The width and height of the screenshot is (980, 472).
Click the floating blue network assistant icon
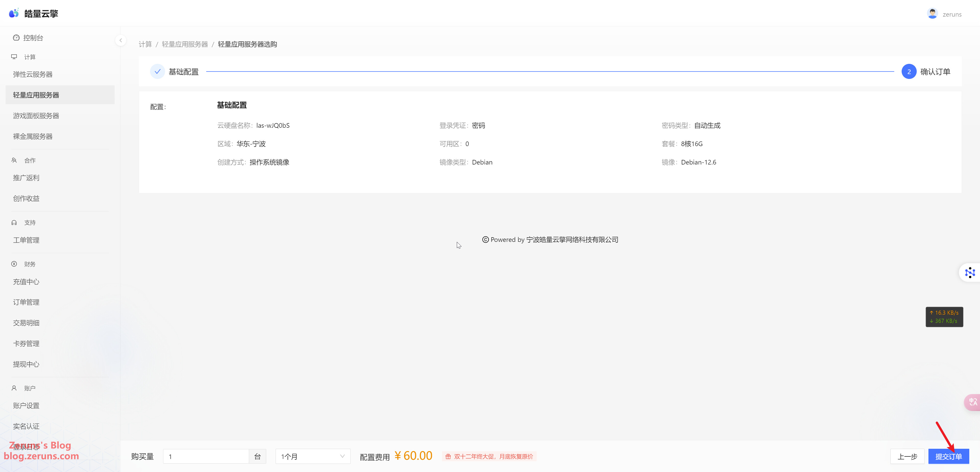pos(970,272)
